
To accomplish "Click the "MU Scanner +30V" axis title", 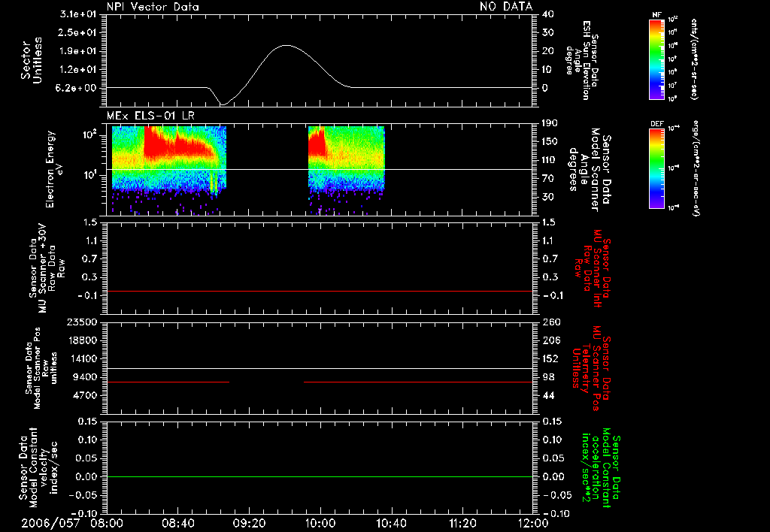I will click(x=47, y=269).
